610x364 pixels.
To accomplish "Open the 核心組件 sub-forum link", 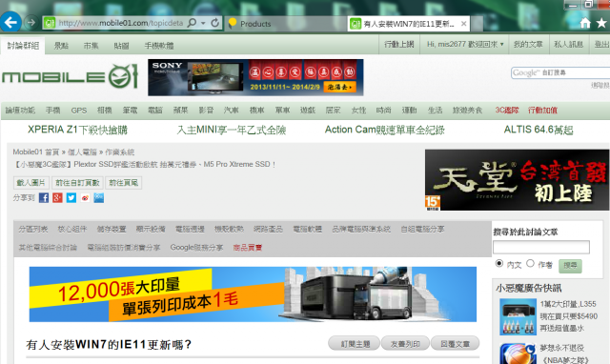I will 72,229.
